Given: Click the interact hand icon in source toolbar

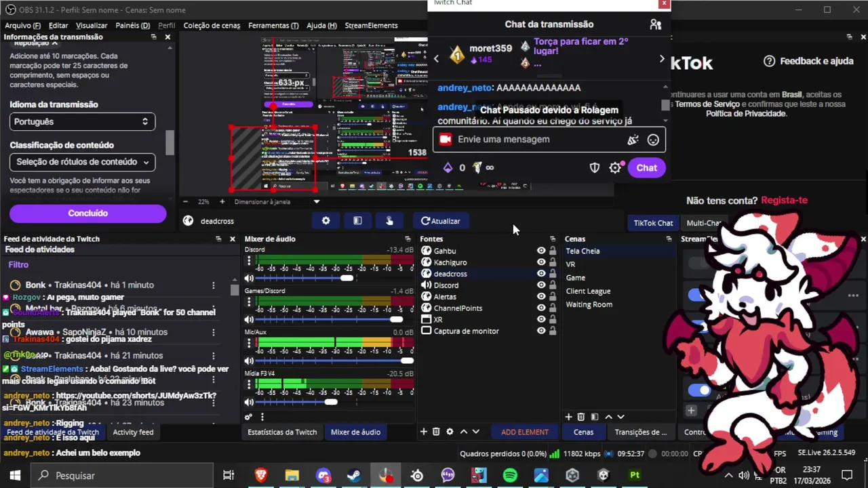Looking at the screenshot, I should point(389,221).
